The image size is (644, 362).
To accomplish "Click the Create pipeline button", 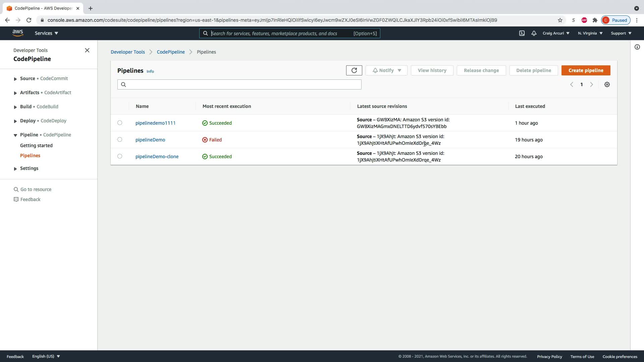I will click(x=586, y=70).
